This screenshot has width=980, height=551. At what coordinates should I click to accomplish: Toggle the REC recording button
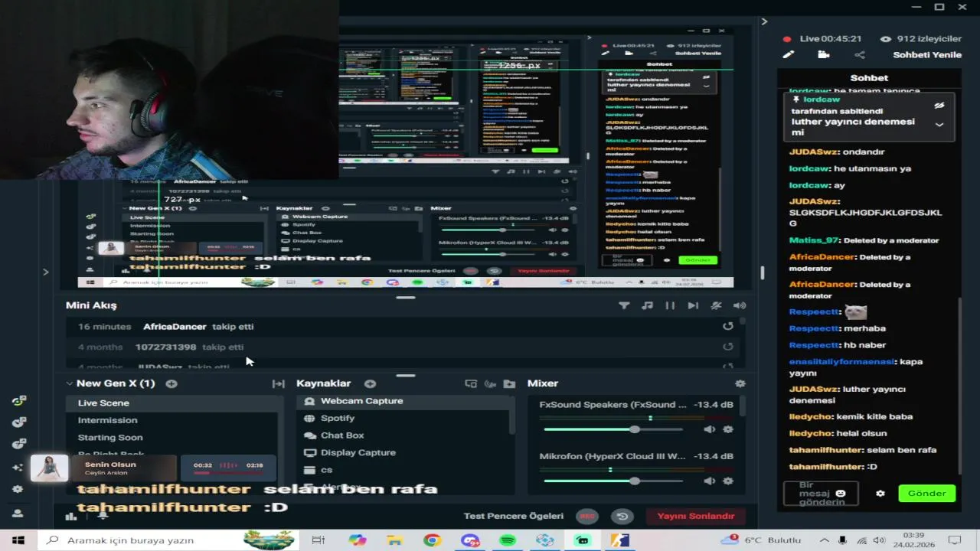tap(587, 516)
